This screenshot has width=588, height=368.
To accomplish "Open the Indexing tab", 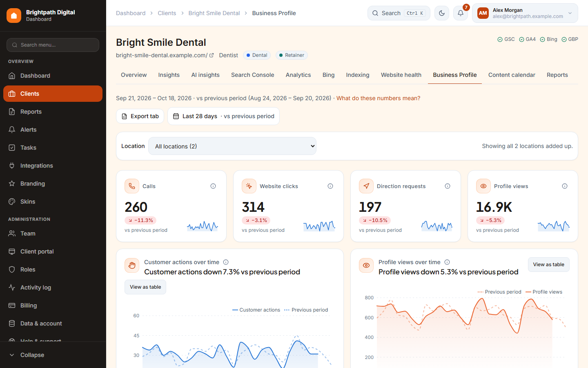I will [358, 75].
